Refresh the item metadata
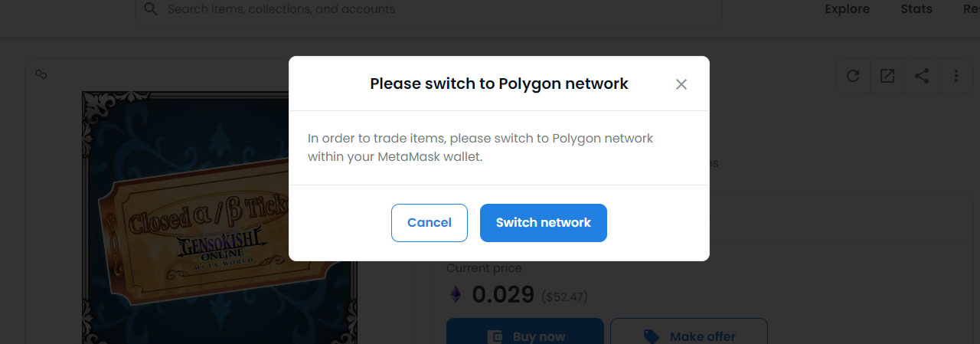980x344 pixels. 852,76
